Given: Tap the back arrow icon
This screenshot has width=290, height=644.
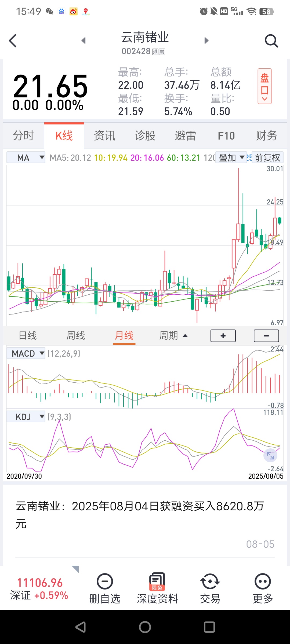Looking at the screenshot, I should (x=13, y=41).
